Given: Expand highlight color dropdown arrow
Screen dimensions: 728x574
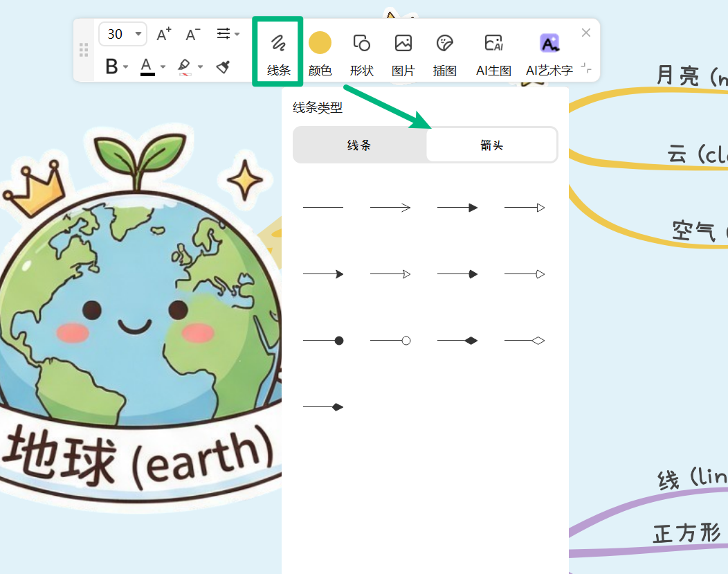Looking at the screenshot, I should [201, 67].
